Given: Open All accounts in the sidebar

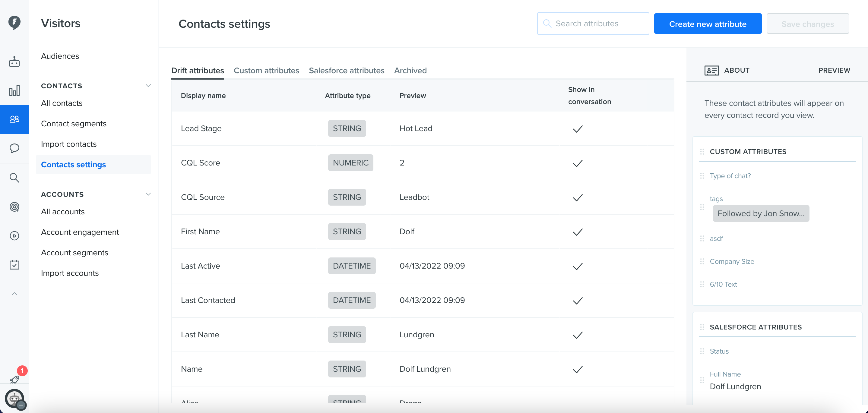Looking at the screenshot, I should pos(63,212).
